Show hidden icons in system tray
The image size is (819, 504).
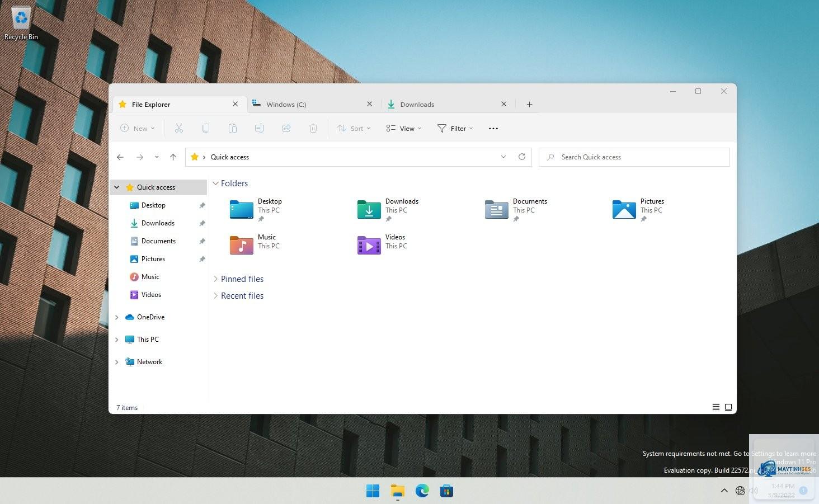click(724, 491)
